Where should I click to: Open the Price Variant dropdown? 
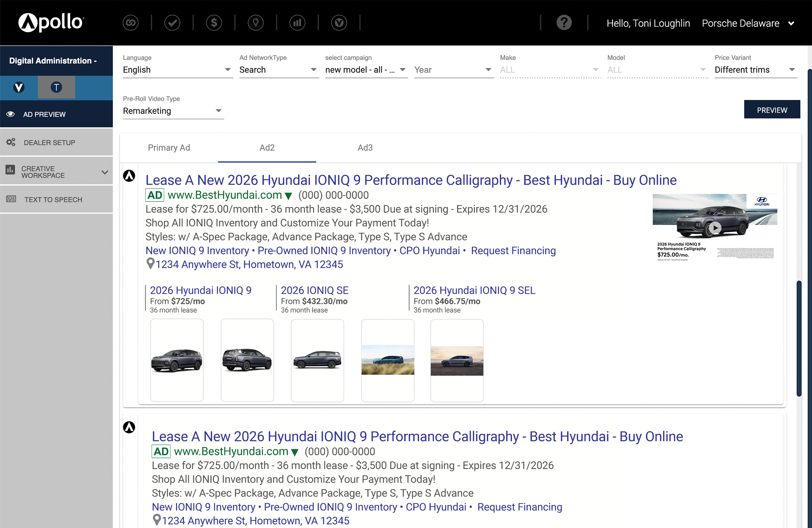tap(756, 69)
